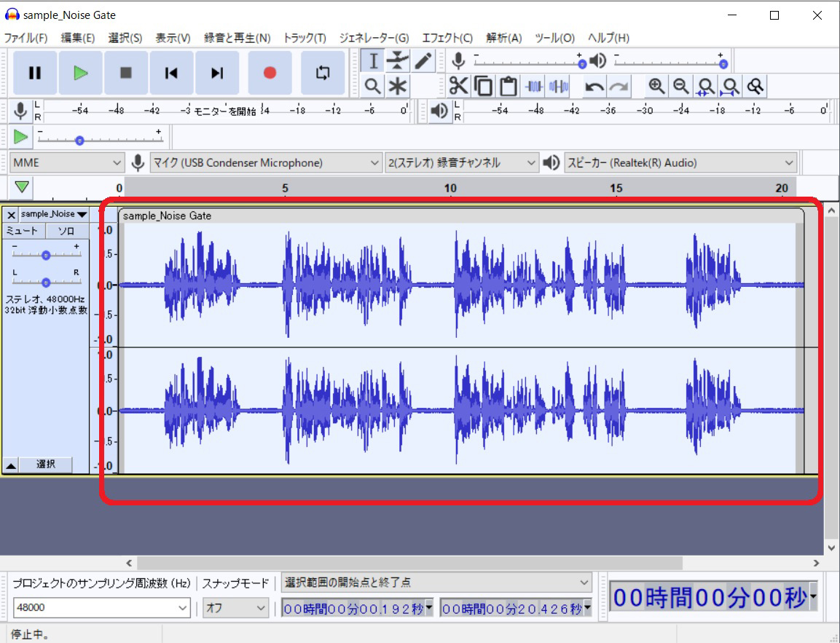
Task: Click the 選択 button on track panel
Action: 45,465
